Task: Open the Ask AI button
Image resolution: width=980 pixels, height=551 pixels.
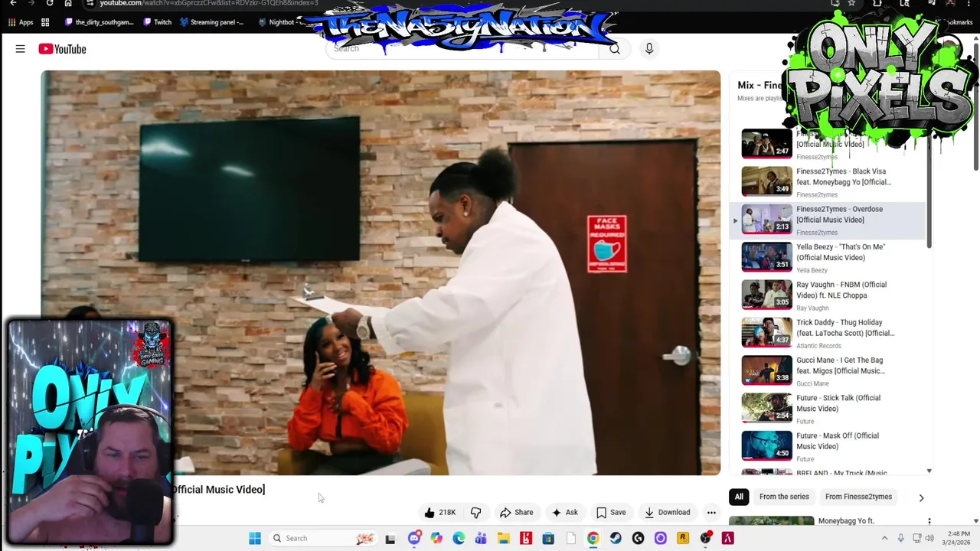Action: coord(565,512)
